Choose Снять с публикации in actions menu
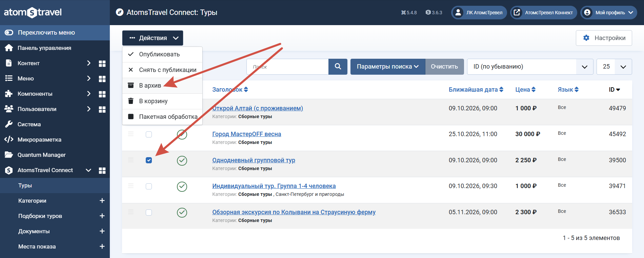This screenshot has height=258, width=644. click(162, 70)
